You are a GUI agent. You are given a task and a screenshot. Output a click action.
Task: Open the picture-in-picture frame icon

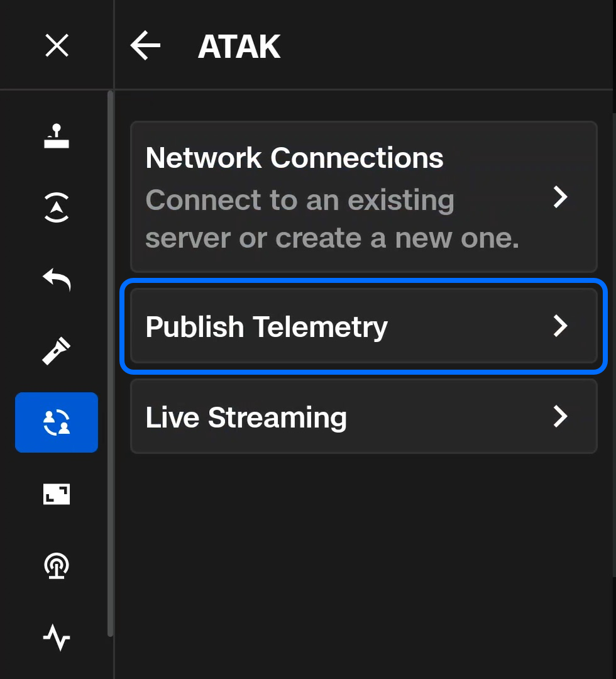tap(57, 495)
